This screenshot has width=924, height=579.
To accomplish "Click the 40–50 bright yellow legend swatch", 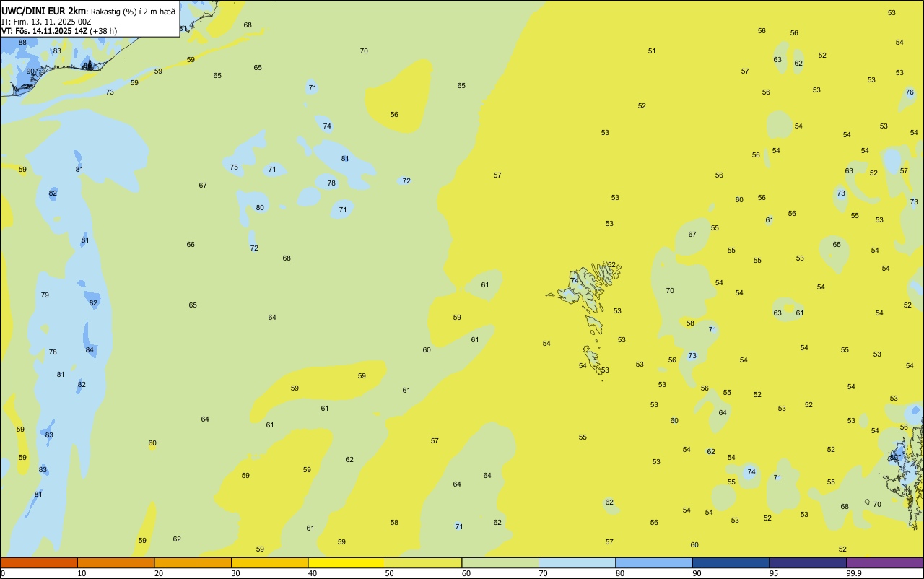I will [346, 562].
